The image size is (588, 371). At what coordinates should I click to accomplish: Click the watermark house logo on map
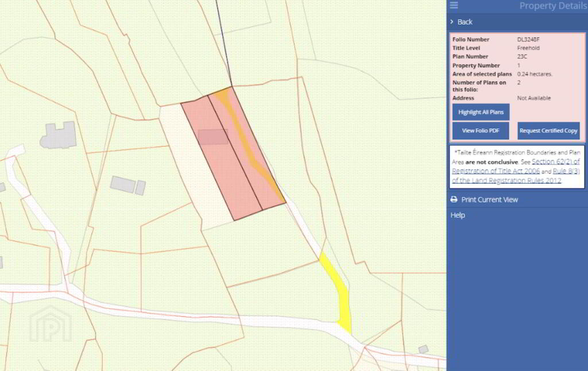[x=51, y=324]
